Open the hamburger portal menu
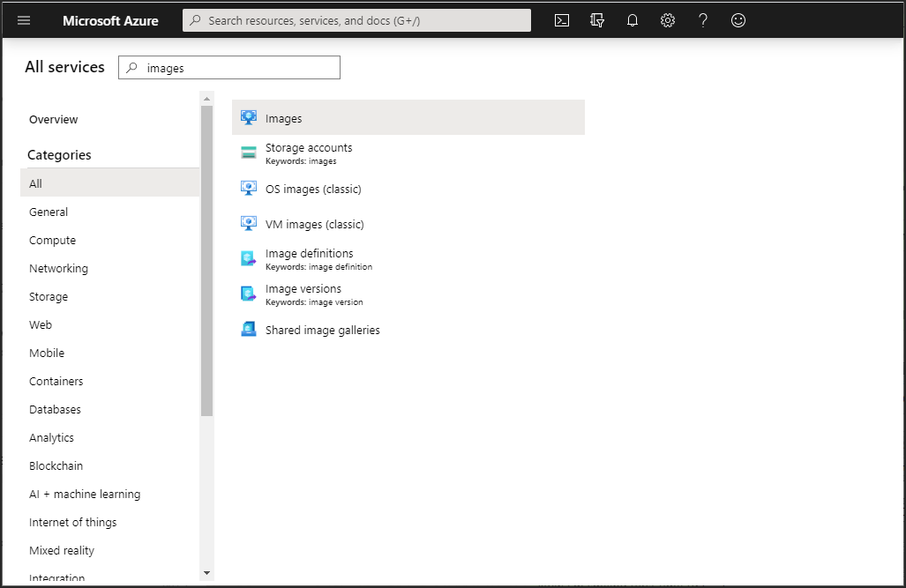 coord(24,21)
